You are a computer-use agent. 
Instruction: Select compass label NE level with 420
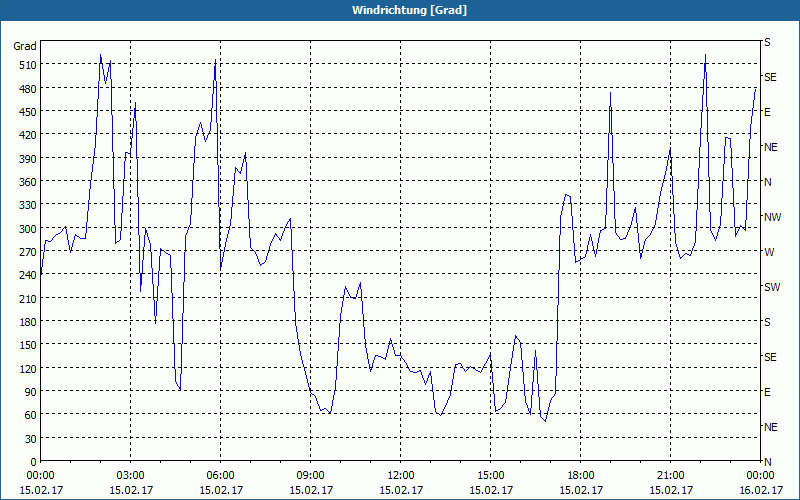[x=770, y=147]
